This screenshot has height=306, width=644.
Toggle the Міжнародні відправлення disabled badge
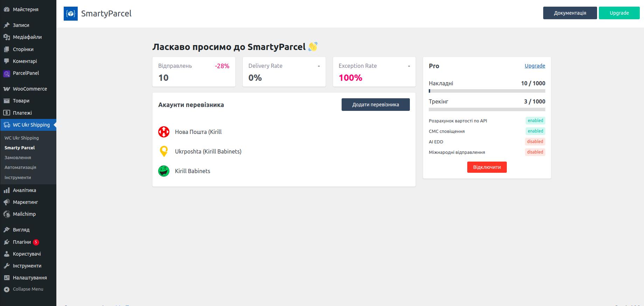point(535,152)
